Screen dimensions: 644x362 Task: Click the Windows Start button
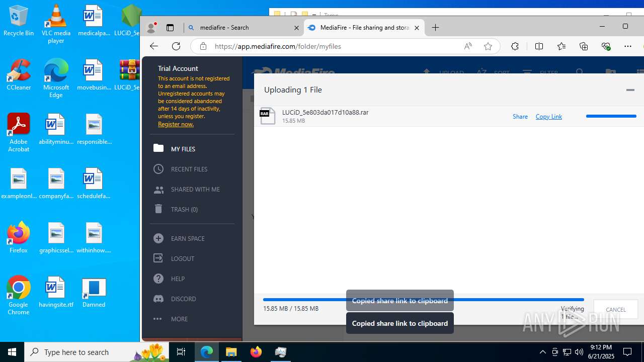[12, 352]
